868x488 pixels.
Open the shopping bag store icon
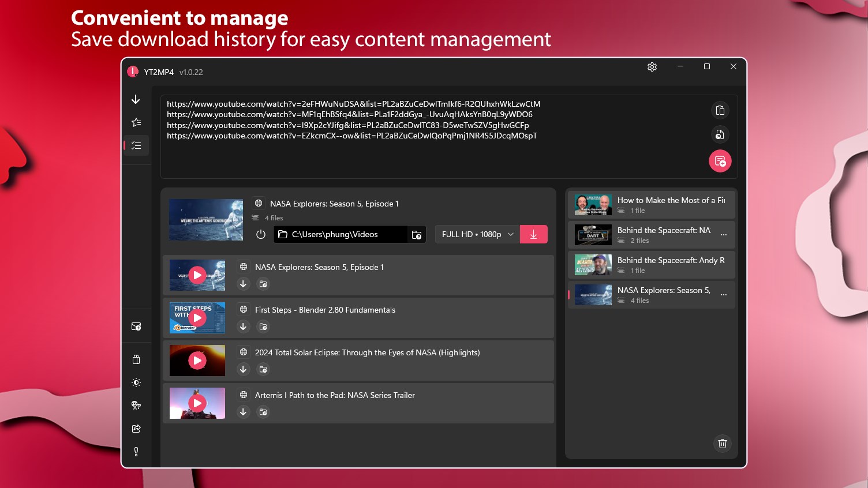coord(136,359)
